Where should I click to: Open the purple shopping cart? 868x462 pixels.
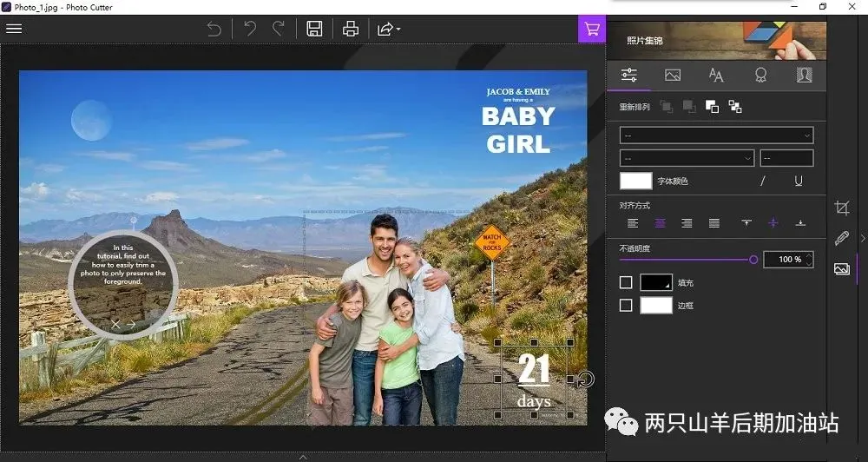pos(592,29)
